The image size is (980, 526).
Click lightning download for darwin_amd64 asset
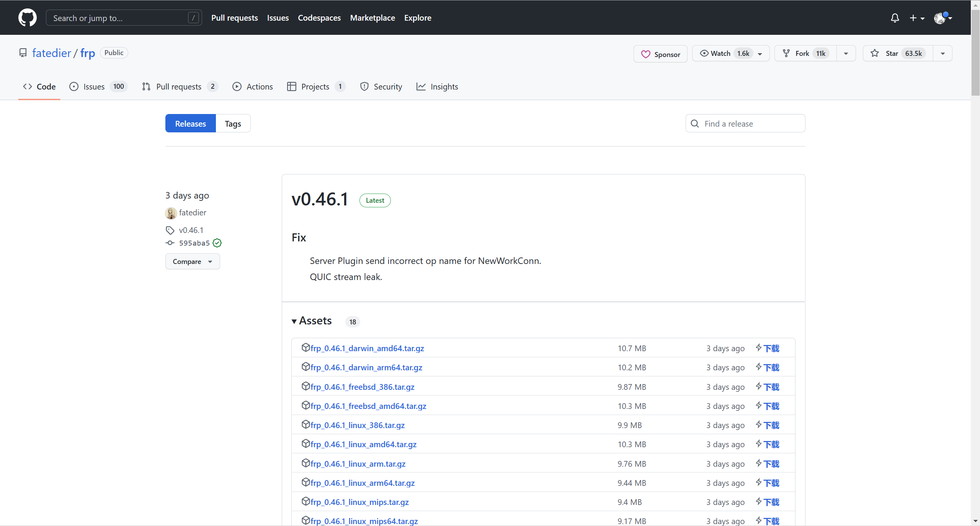[x=768, y=348]
